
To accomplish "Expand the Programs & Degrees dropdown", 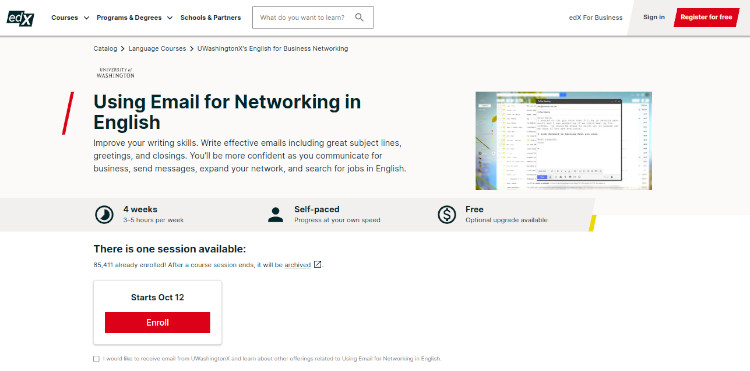I will (x=134, y=18).
